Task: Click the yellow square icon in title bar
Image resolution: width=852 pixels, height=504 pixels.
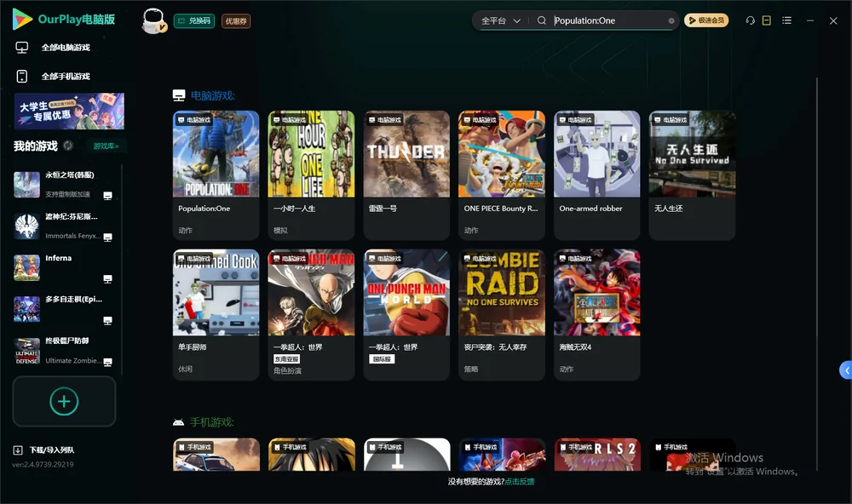Action: pyautogui.click(x=767, y=20)
